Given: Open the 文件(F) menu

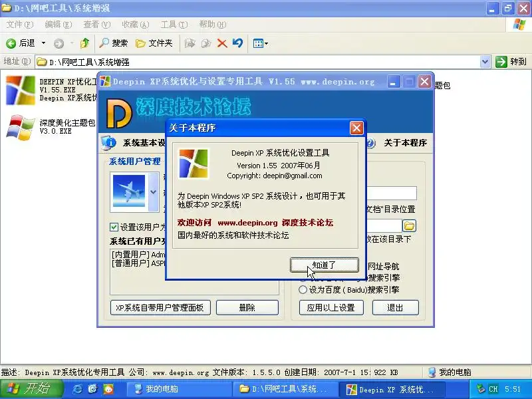Looking at the screenshot, I should [x=20, y=25].
